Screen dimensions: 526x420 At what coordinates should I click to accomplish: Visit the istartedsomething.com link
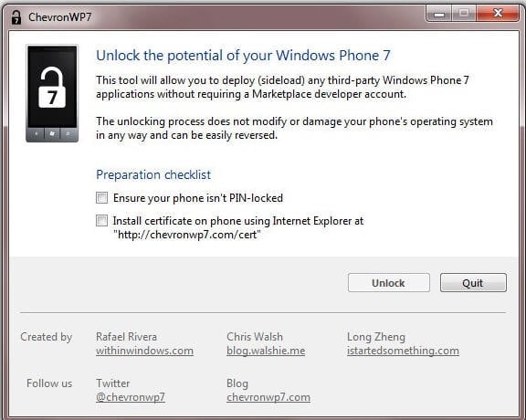tap(403, 351)
